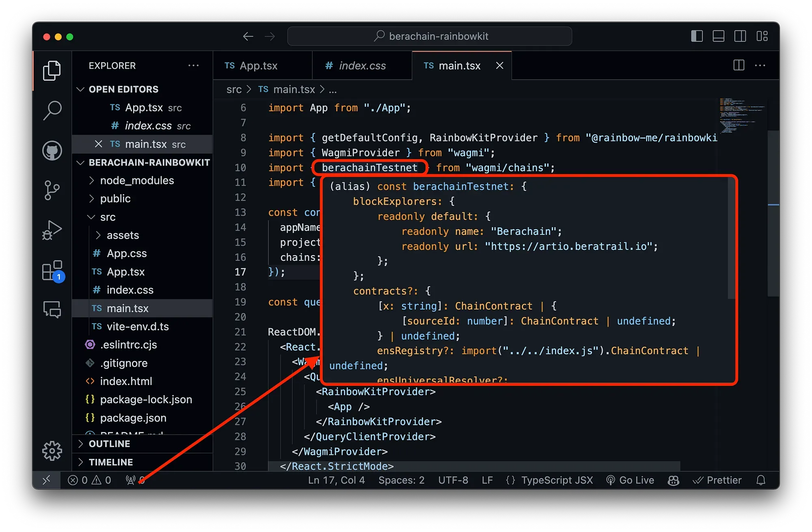Viewport: 812px width, 532px height.
Task: Switch to the index.css tab
Action: tap(362, 65)
